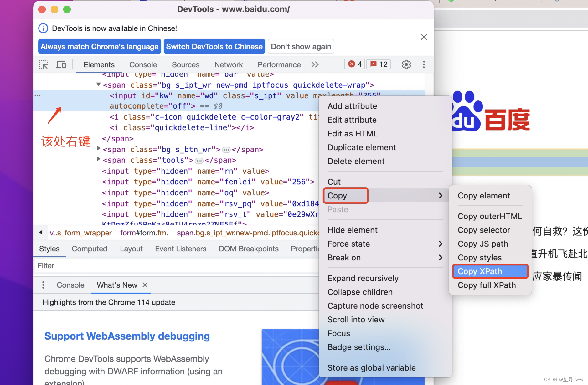
Task: Open the drawer Console tab
Action: [x=70, y=285]
